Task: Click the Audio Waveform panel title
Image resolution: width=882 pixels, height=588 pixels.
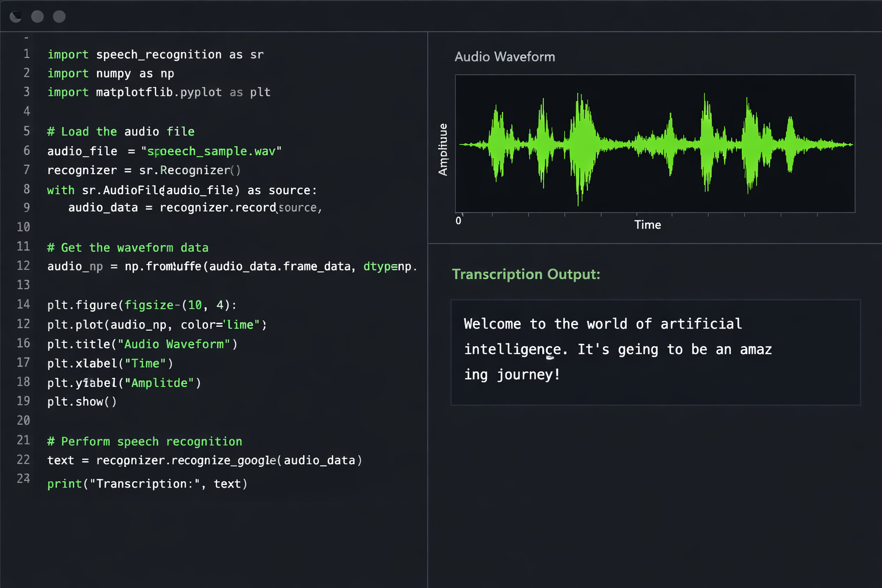Action: 504,57
